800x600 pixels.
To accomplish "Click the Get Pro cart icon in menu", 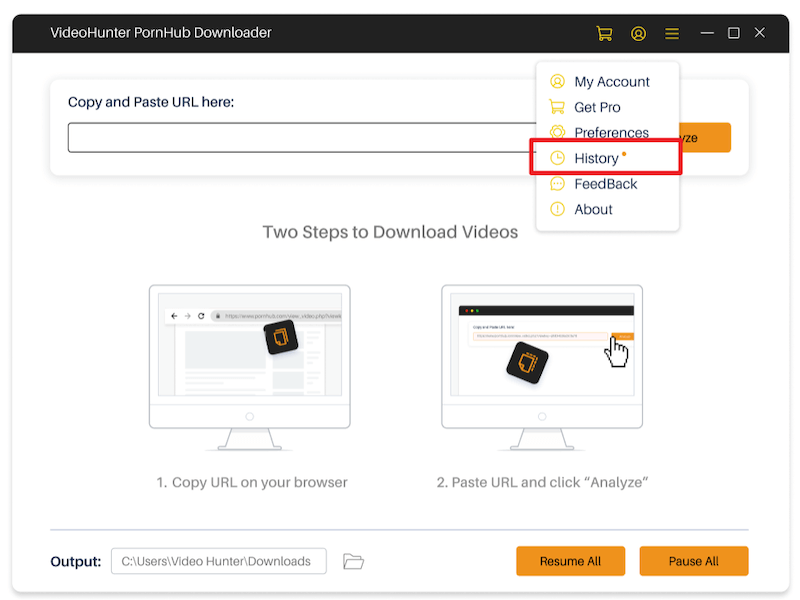I will (x=557, y=107).
